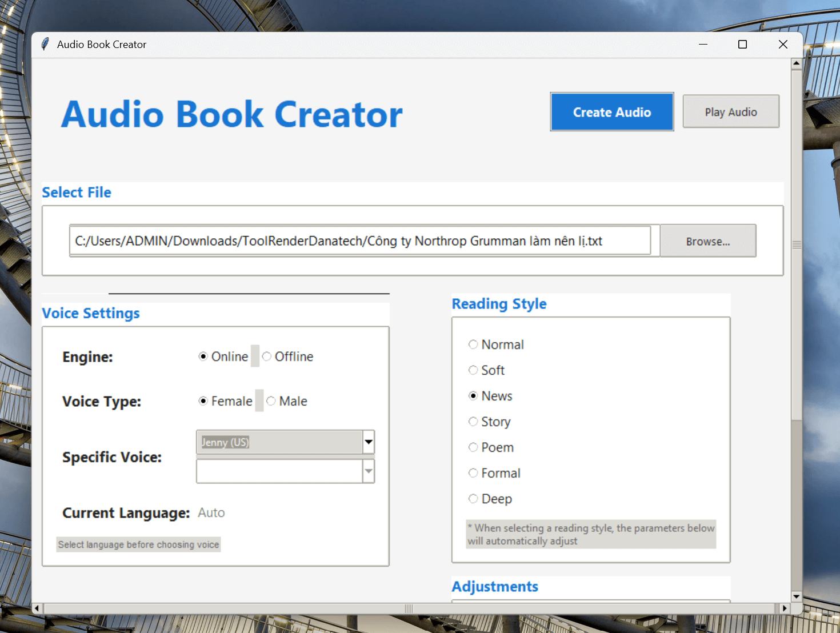Image resolution: width=840 pixels, height=633 pixels.
Task: Click the 'Engine:' label
Action: [87, 356]
